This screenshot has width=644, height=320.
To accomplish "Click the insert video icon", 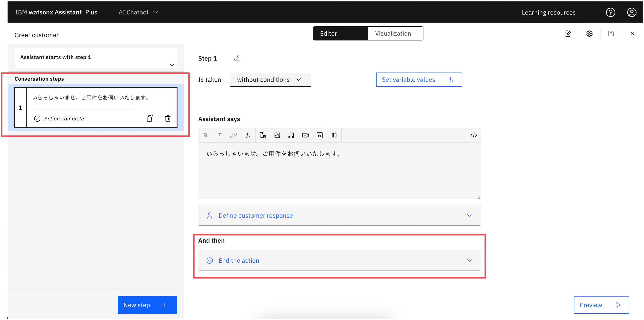I will (x=305, y=135).
